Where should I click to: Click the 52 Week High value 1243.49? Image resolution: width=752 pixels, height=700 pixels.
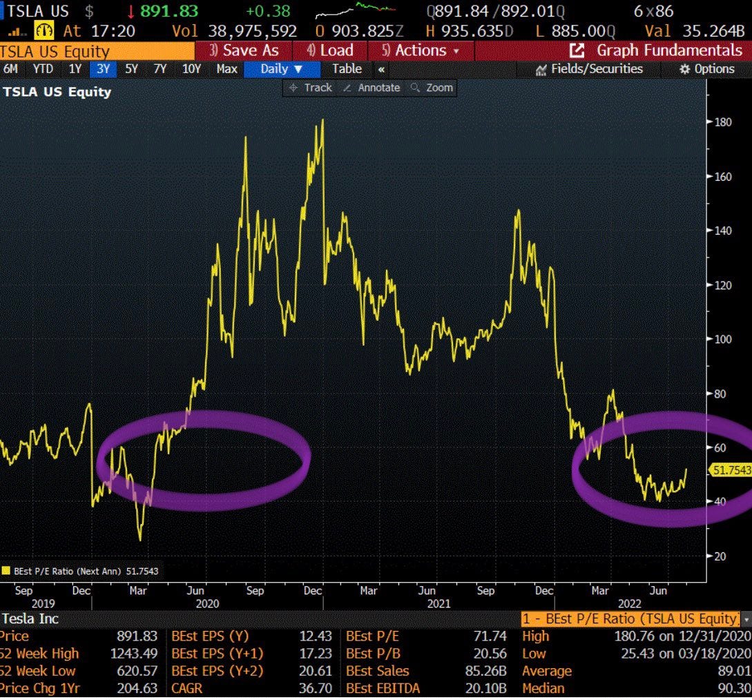coord(134,654)
